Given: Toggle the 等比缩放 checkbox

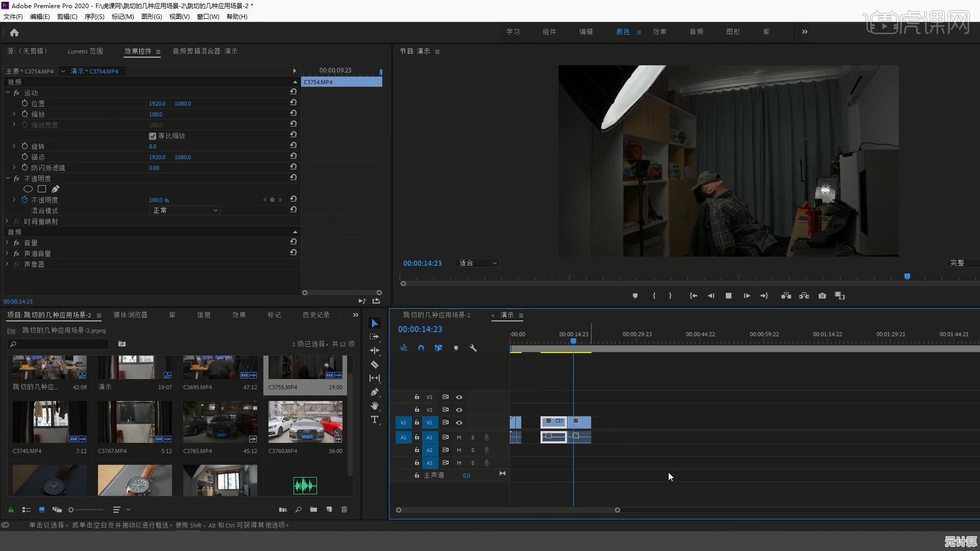Looking at the screenshot, I should 152,136.
